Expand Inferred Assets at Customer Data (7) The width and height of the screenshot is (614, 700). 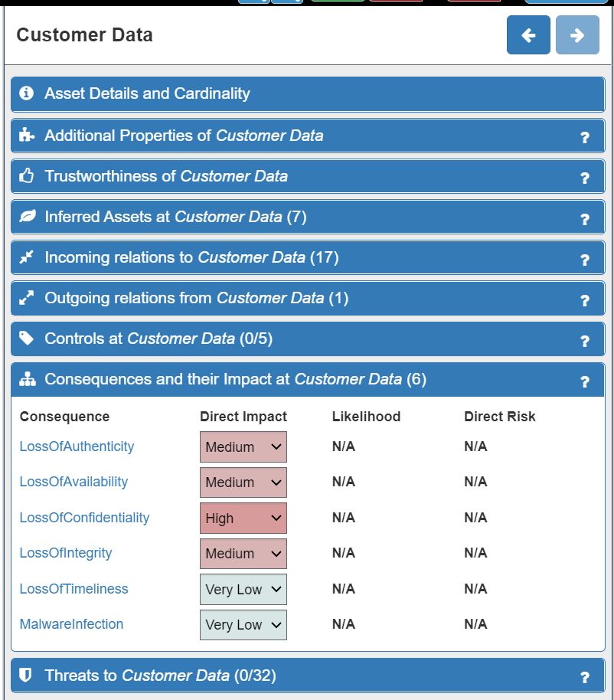[x=308, y=217]
